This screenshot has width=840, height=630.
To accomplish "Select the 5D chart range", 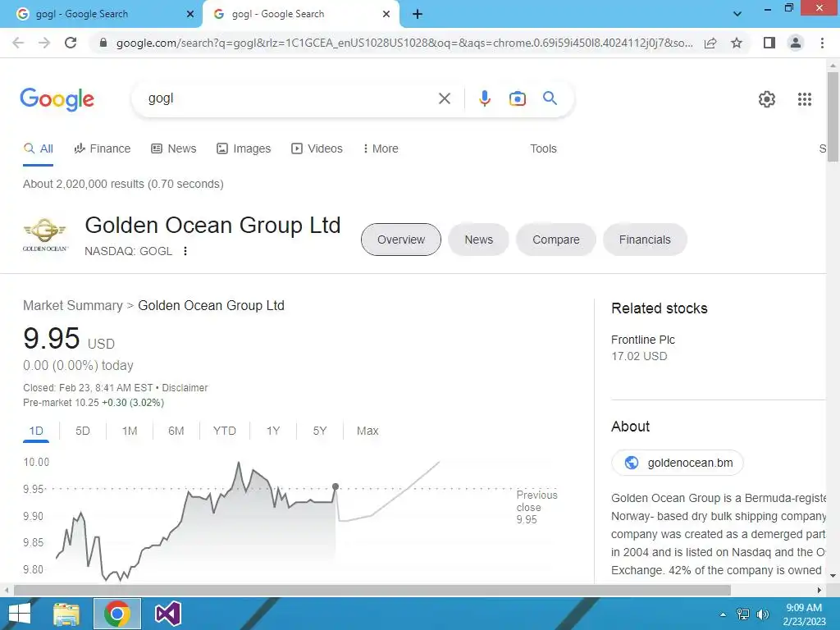I will pyautogui.click(x=83, y=431).
